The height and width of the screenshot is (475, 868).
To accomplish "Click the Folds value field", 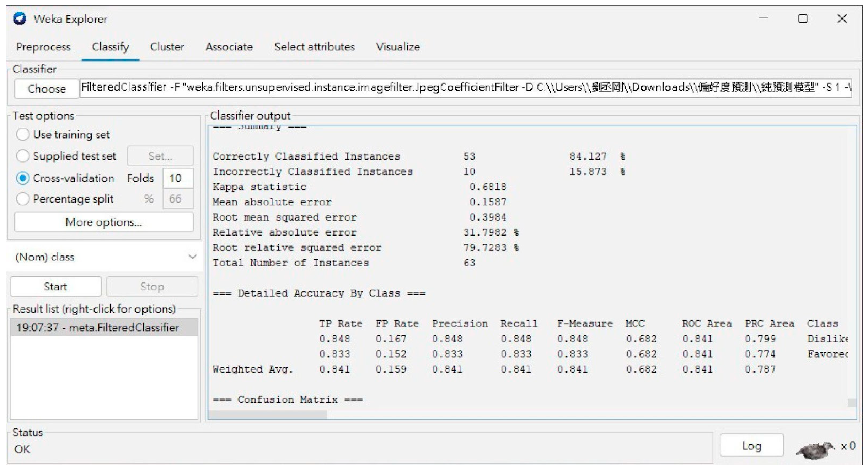I will point(178,178).
